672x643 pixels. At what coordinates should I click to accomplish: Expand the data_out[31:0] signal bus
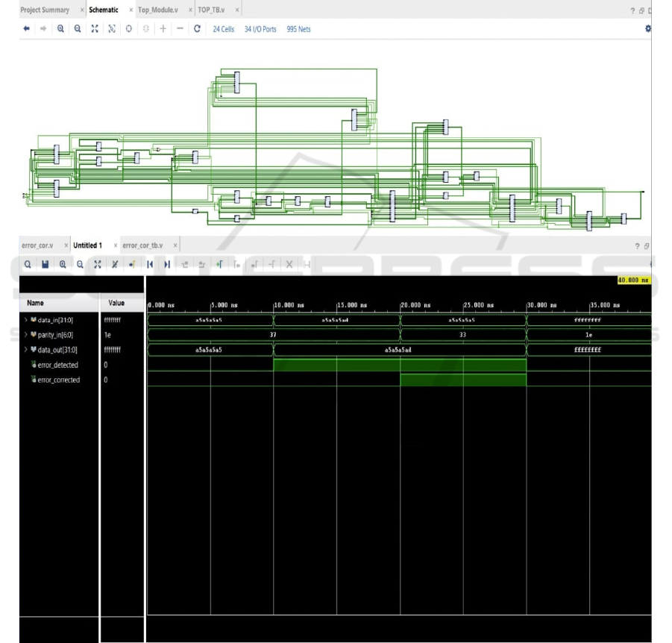pos(25,350)
